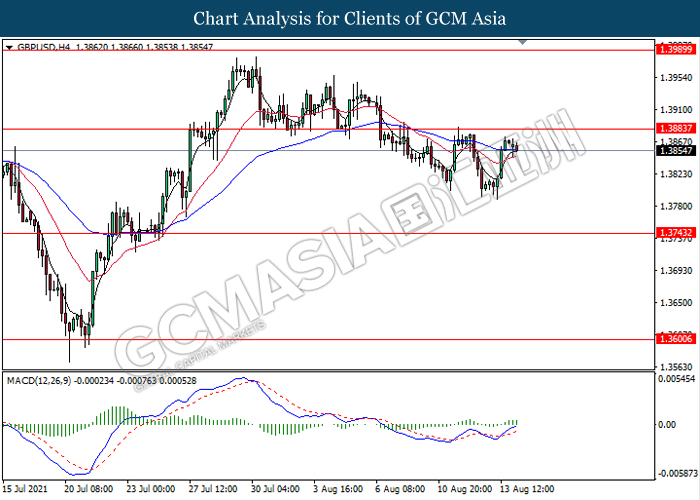Click the MACD -0.005873 scale value
Screen dimensions: 700x500
pos(678,473)
